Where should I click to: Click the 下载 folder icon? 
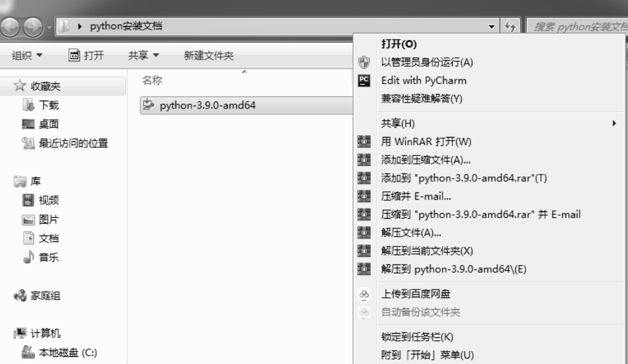pos(29,105)
